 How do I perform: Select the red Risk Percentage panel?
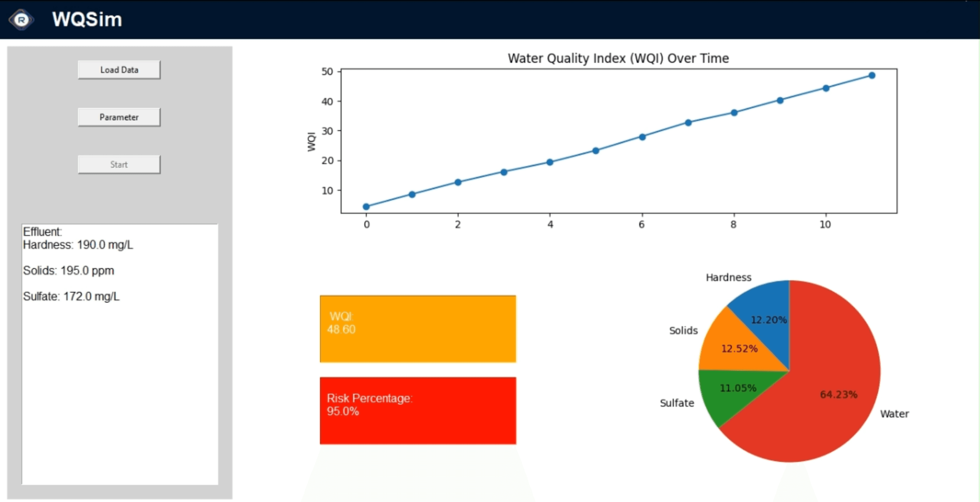pyautogui.click(x=418, y=411)
